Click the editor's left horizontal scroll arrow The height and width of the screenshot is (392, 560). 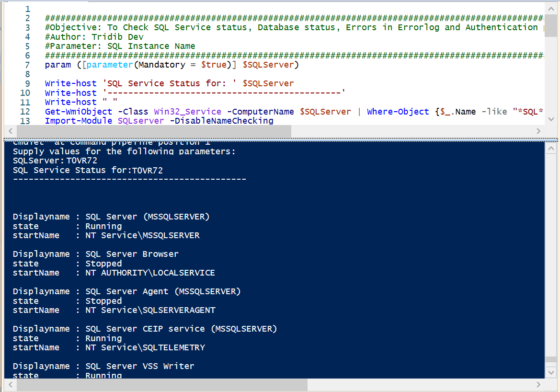(10, 130)
